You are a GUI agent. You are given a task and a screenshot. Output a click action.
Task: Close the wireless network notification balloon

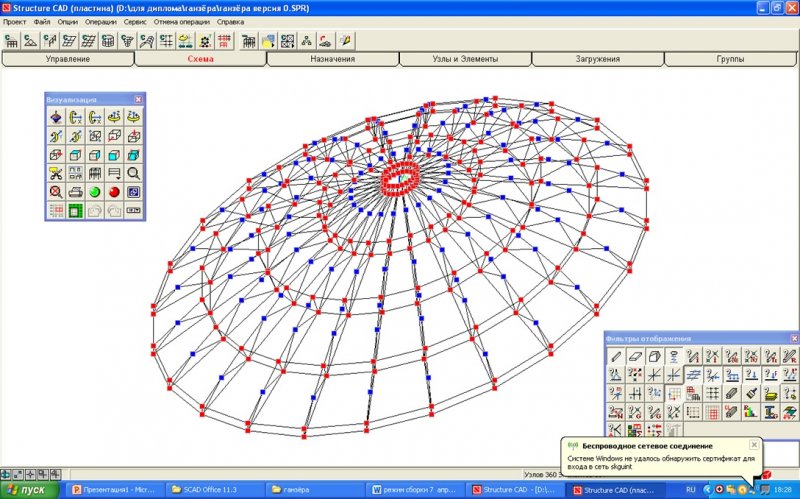(755, 444)
